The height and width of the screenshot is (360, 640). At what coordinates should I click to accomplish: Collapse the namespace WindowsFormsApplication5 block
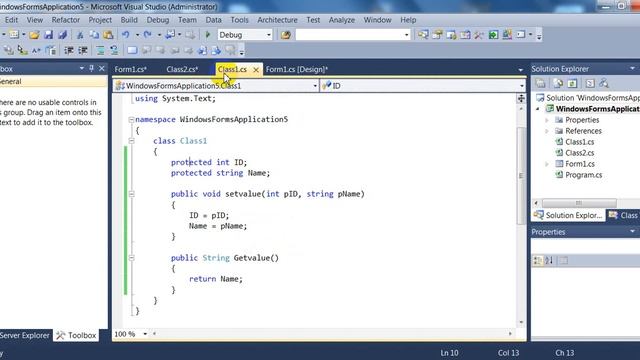131,120
